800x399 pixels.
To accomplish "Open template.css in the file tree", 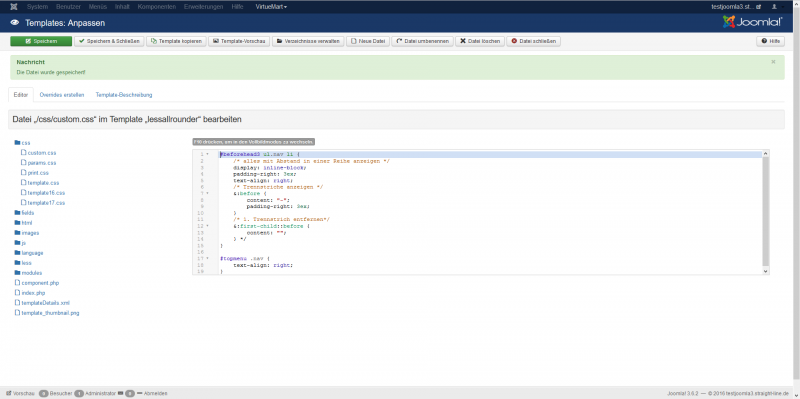I will pyautogui.click(x=40, y=183).
